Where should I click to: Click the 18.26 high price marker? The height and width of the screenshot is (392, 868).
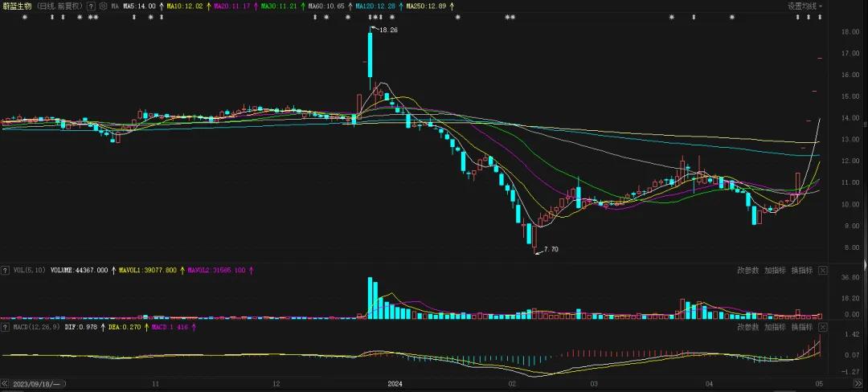tap(389, 29)
